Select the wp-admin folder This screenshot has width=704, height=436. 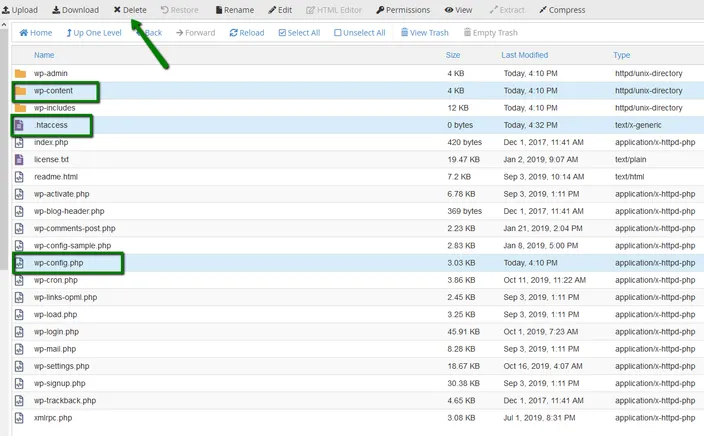(x=357, y=73)
